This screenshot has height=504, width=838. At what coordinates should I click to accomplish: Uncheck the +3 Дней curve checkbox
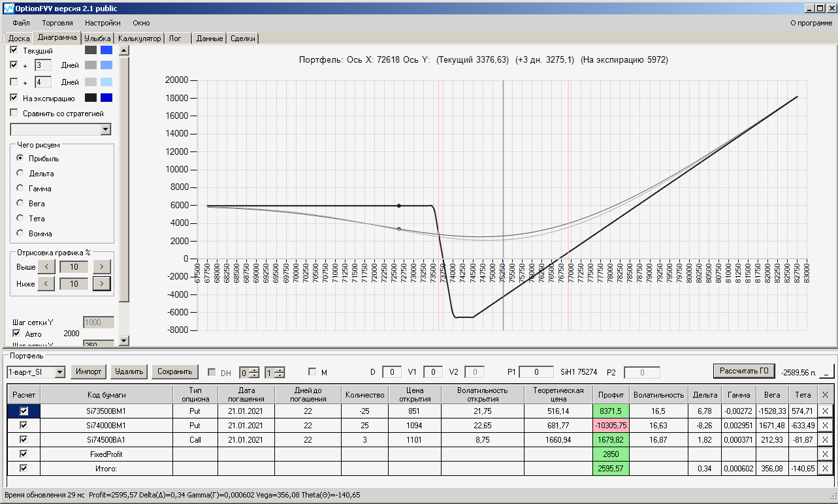coord(14,65)
